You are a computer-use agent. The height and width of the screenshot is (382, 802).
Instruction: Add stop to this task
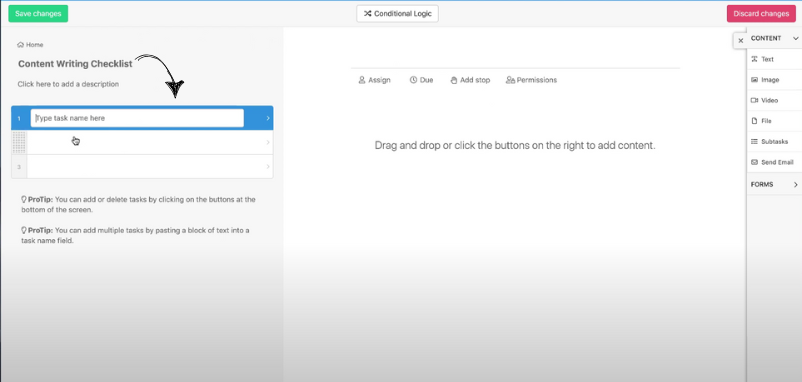(x=470, y=80)
